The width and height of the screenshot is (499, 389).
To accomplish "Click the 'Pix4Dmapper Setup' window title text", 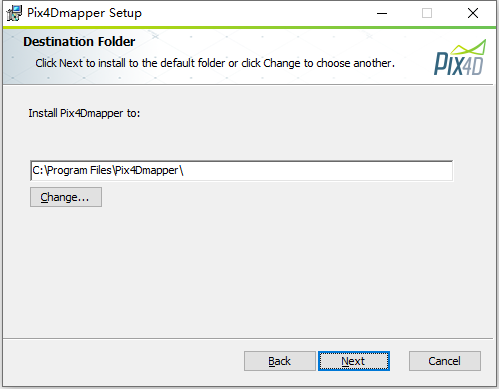I will (x=84, y=13).
